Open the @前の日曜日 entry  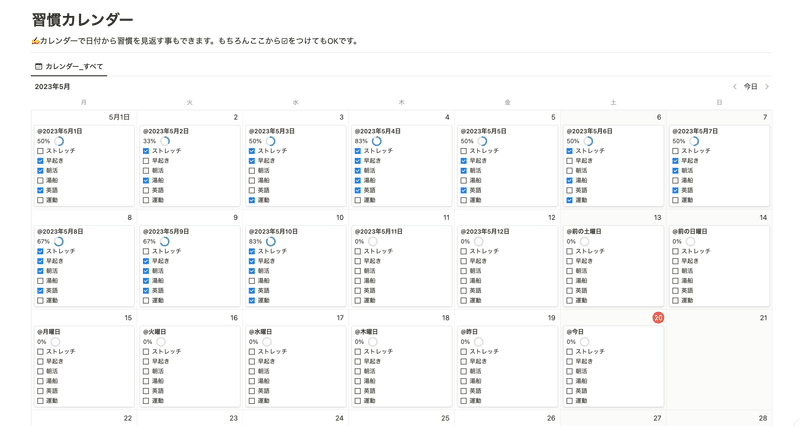point(690,232)
